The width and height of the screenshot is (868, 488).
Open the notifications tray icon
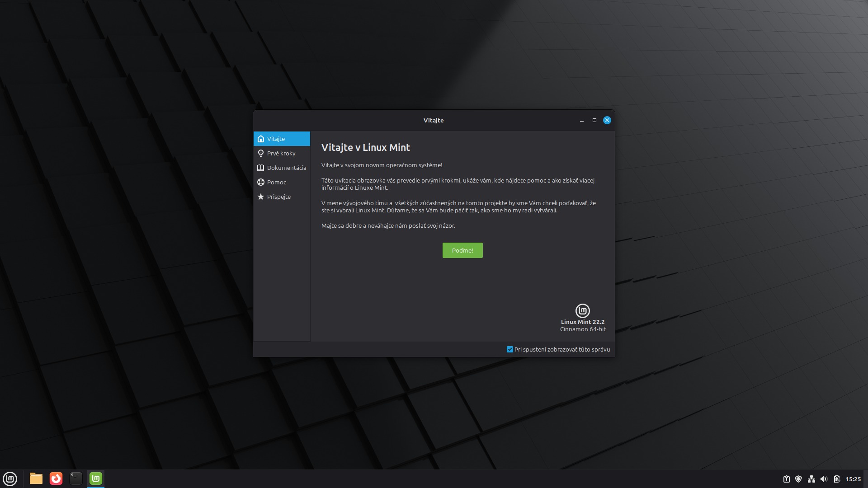click(786, 479)
